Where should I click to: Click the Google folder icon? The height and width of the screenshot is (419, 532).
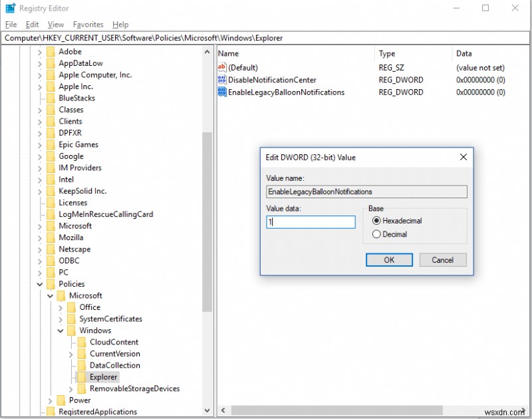pyautogui.click(x=51, y=156)
